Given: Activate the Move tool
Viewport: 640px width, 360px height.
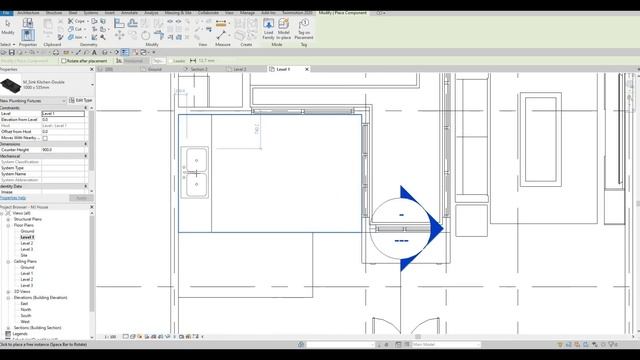Looking at the screenshot, I should pyautogui.click(x=119, y=36).
